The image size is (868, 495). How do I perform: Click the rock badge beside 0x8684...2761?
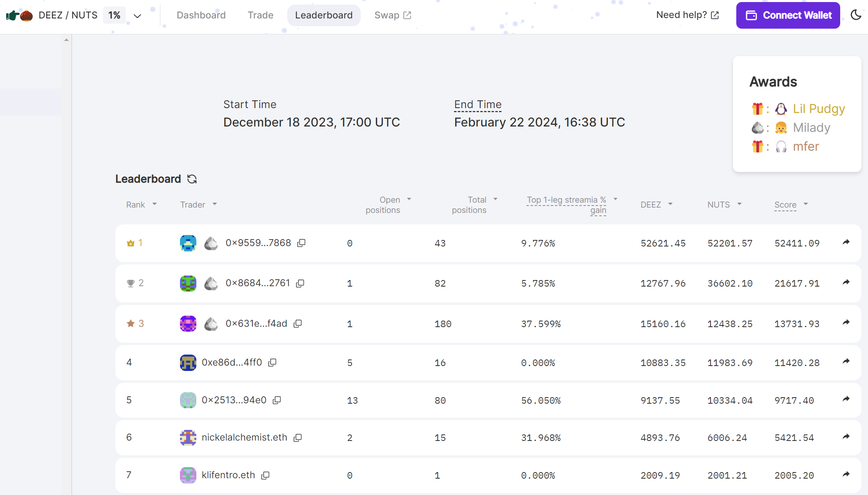click(211, 283)
